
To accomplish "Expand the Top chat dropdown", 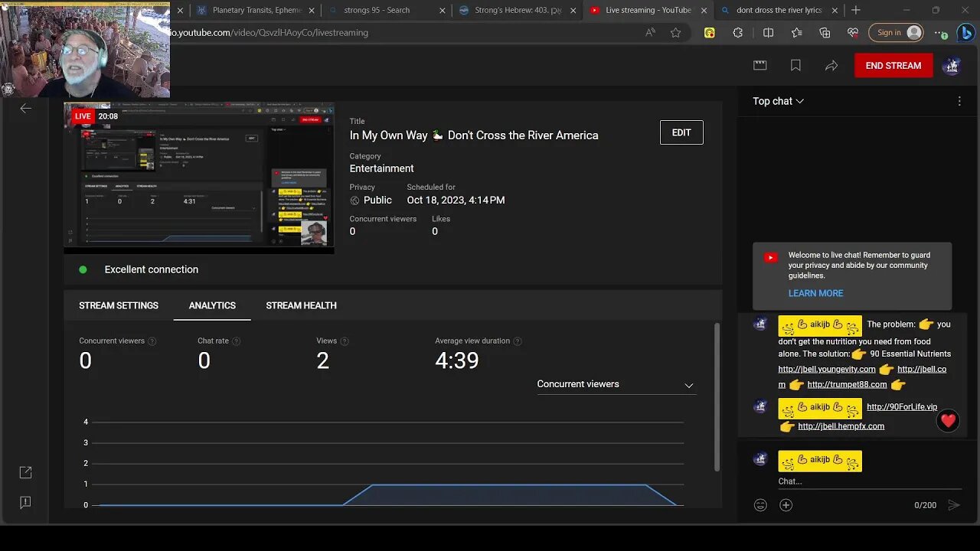I will pos(778,101).
